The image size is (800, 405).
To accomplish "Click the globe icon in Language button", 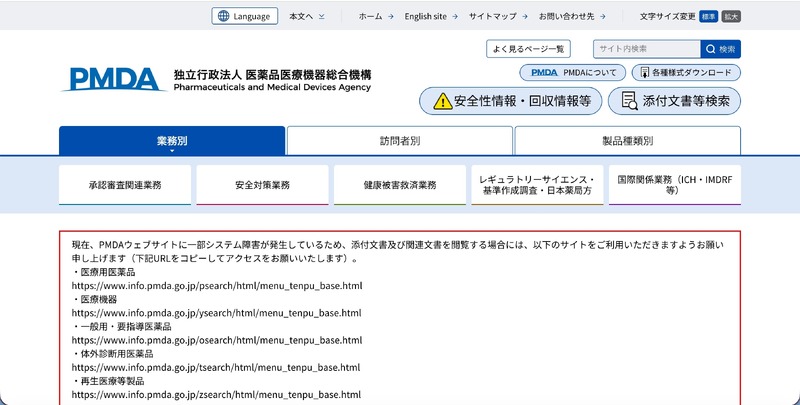I will tap(223, 16).
